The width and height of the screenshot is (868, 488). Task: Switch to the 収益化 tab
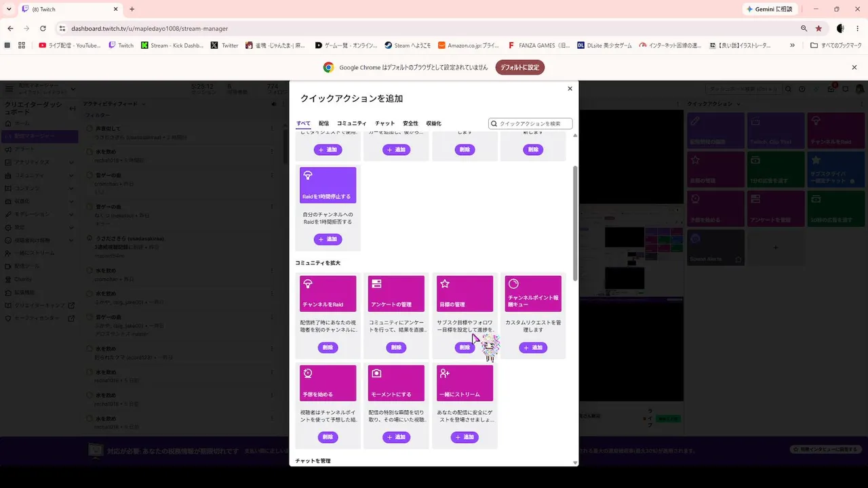(434, 123)
